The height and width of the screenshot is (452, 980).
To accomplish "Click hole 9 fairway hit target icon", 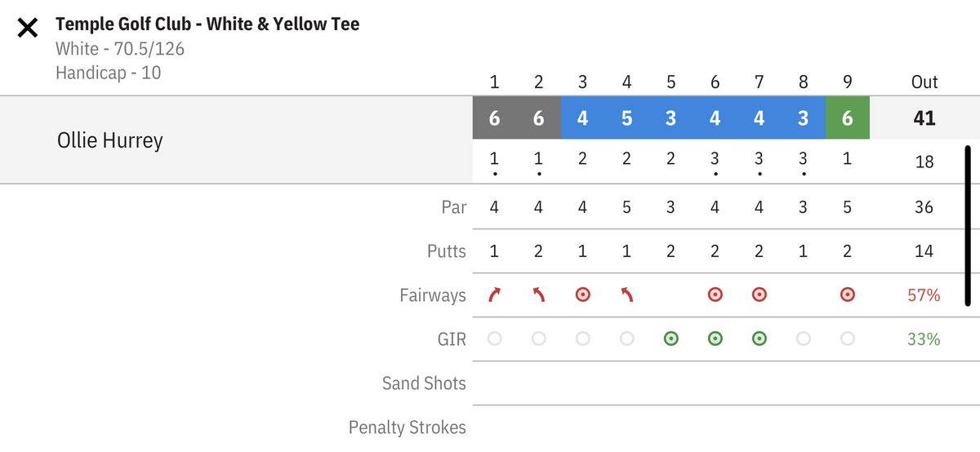I will (847, 295).
